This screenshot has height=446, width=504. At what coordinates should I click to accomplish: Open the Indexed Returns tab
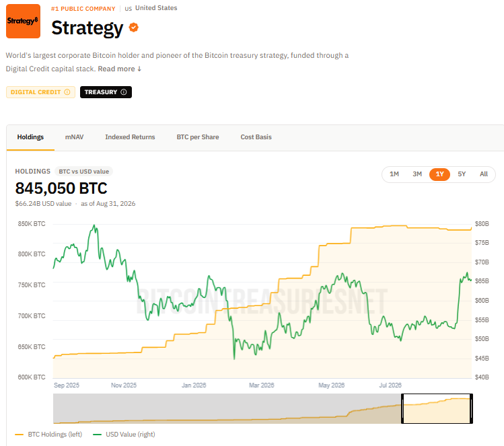(130, 137)
